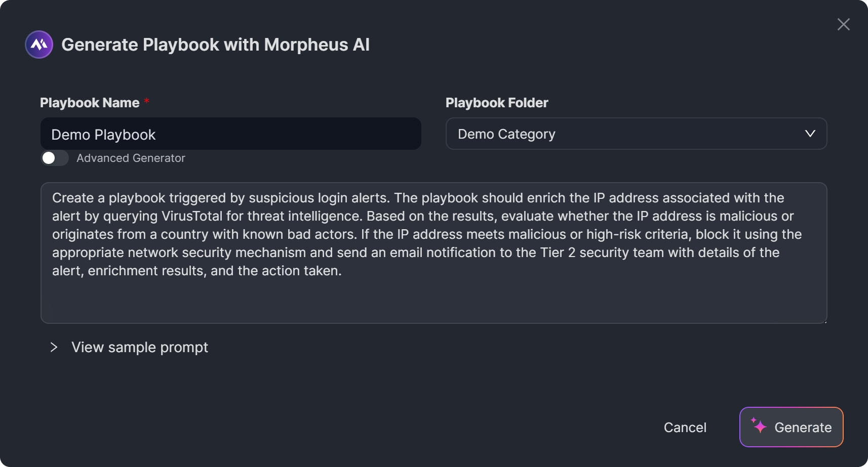Click the Advanced Generator label text
Viewport: 868px width, 467px height.
point(131,158)
